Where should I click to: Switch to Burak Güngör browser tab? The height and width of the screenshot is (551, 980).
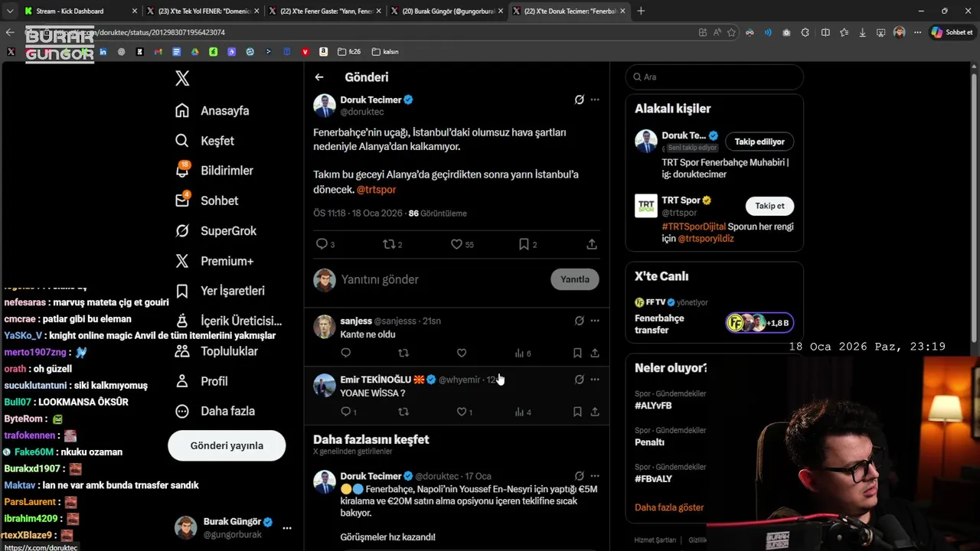(x=448, y=11)
